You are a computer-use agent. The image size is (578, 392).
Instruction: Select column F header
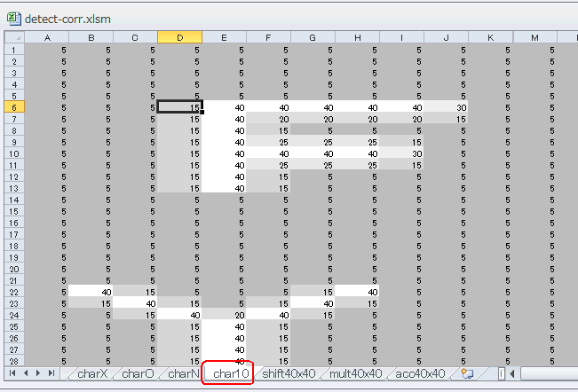click(268, 37)
